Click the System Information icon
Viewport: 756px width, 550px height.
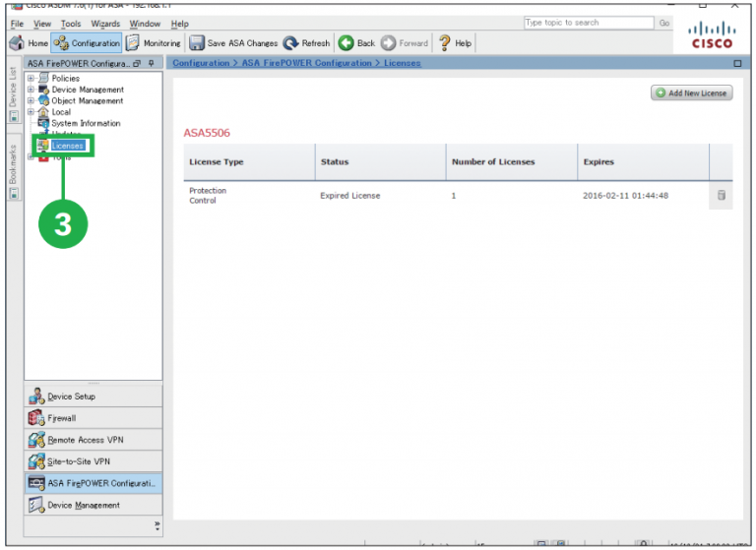point(43,123)
